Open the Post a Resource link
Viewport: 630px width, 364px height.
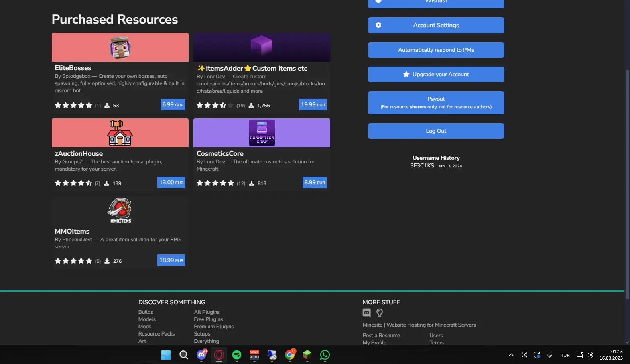pyautogui.click(x=381, y=336)
